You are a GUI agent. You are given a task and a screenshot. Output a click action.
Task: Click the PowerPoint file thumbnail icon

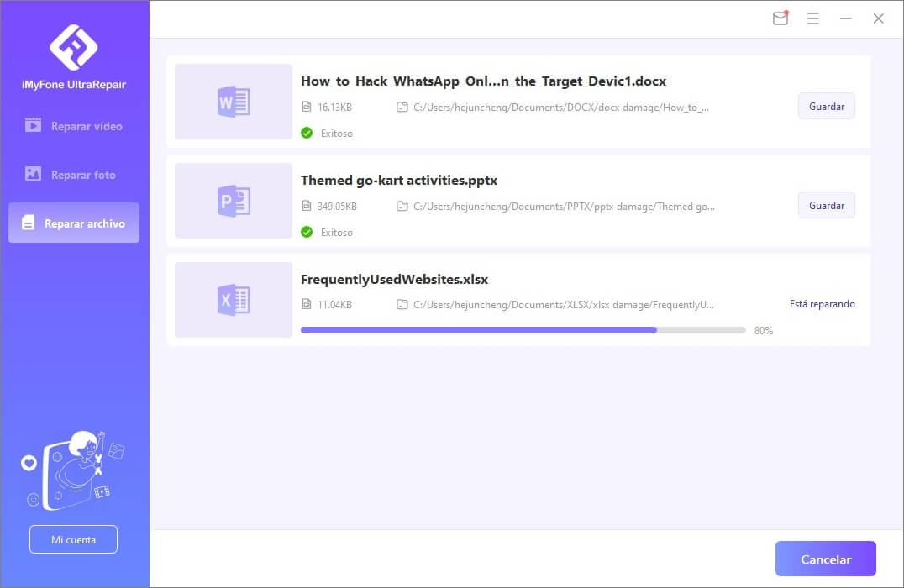pyautogui.click(x=234, y=202)
